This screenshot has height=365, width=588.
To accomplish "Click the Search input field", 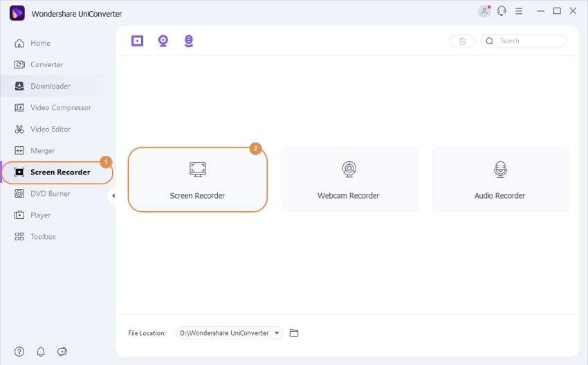I will pyautogui.click(x=524, y=41).
